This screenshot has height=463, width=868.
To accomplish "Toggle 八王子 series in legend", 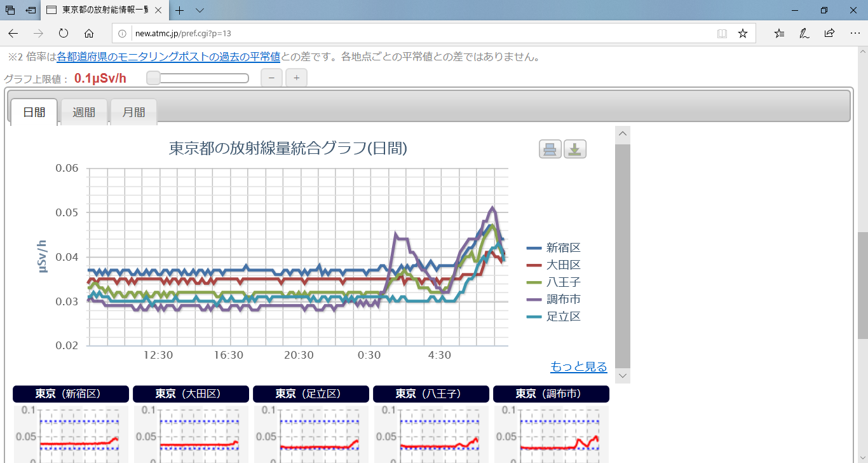I will pos(554,282).
